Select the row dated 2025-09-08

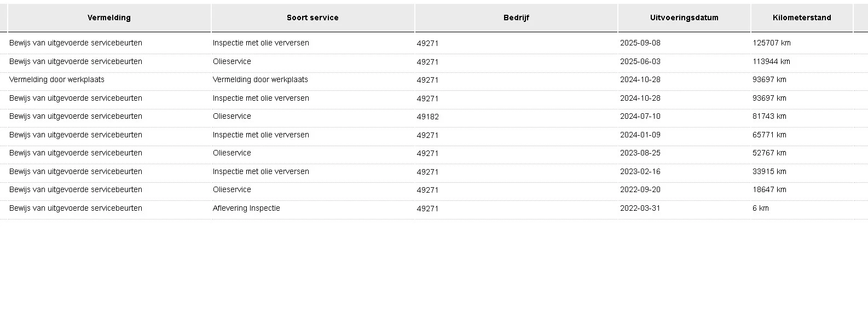[x=434, y=43]
